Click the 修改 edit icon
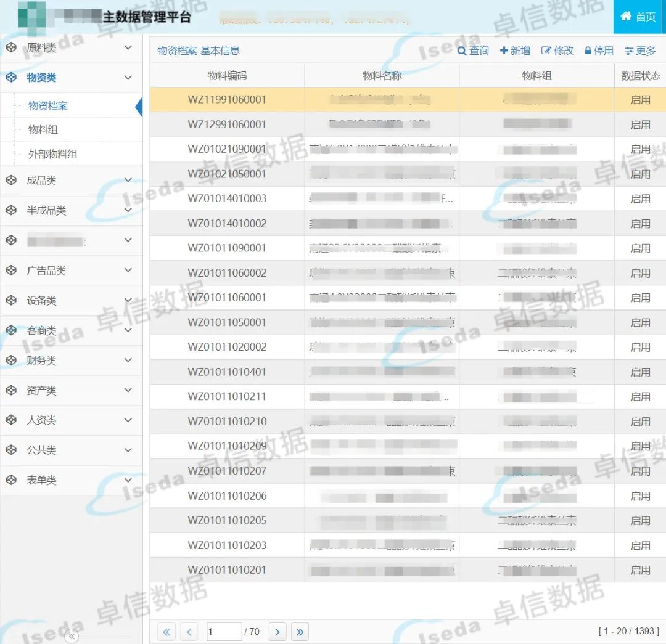666x644 pixels. tap(546, 51)
